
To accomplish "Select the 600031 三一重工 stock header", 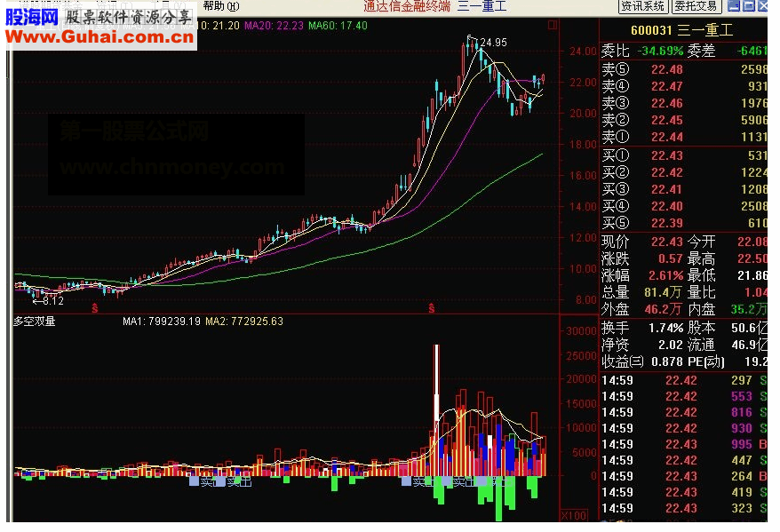I will tap(682, 30).
